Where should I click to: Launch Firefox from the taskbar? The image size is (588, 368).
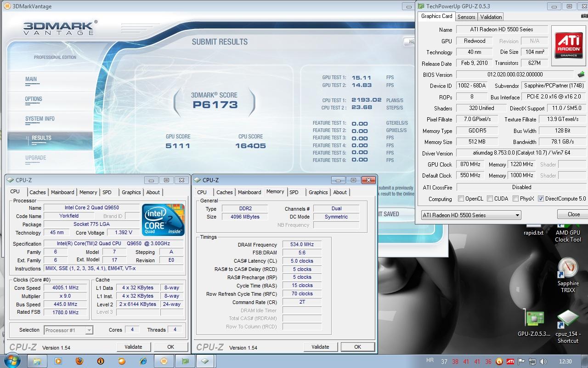click(x=79, y=361)
